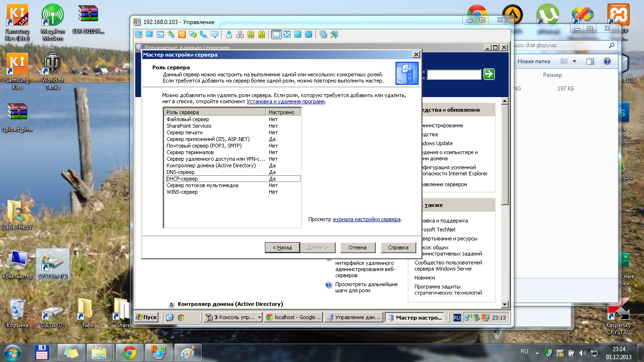Open Telnet console icon in remote toolbar
644x362 pixels.
[x=160, y=34]
